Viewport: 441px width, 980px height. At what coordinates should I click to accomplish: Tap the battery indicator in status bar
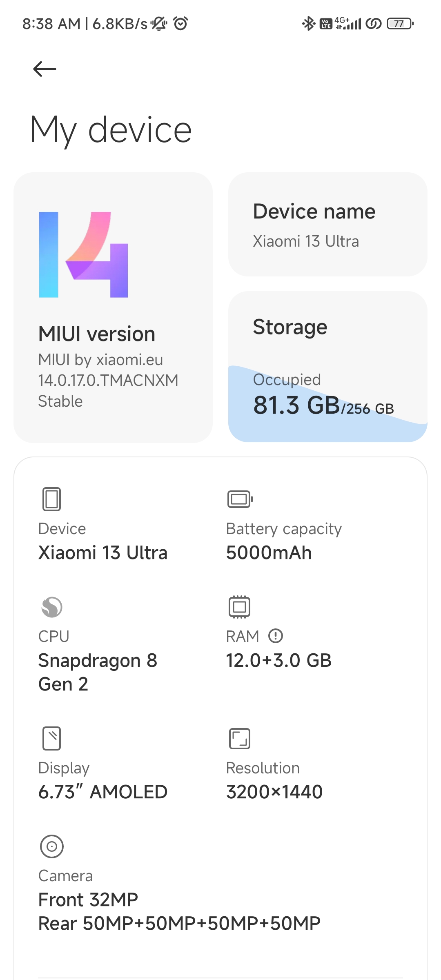coord(400,24)
